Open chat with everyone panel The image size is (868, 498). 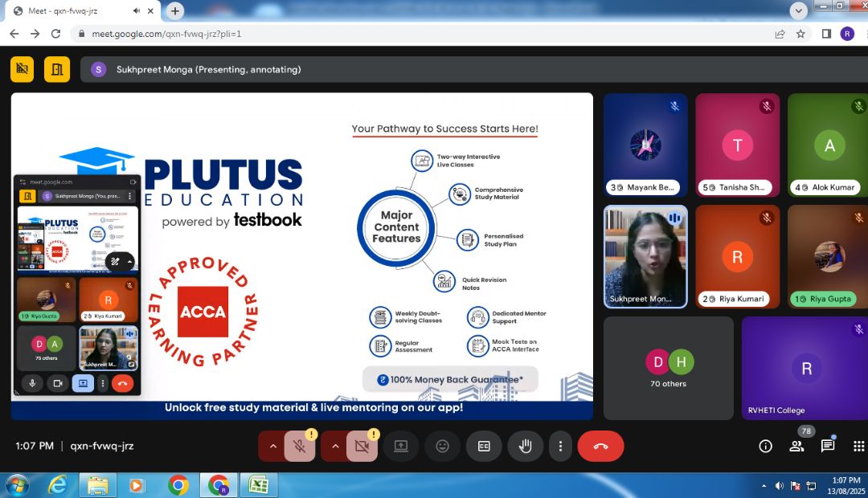click(827, 447)
